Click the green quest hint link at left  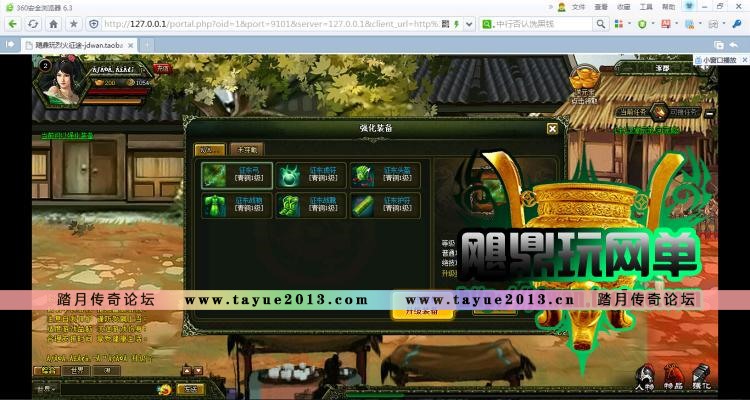tap(67, 136)
